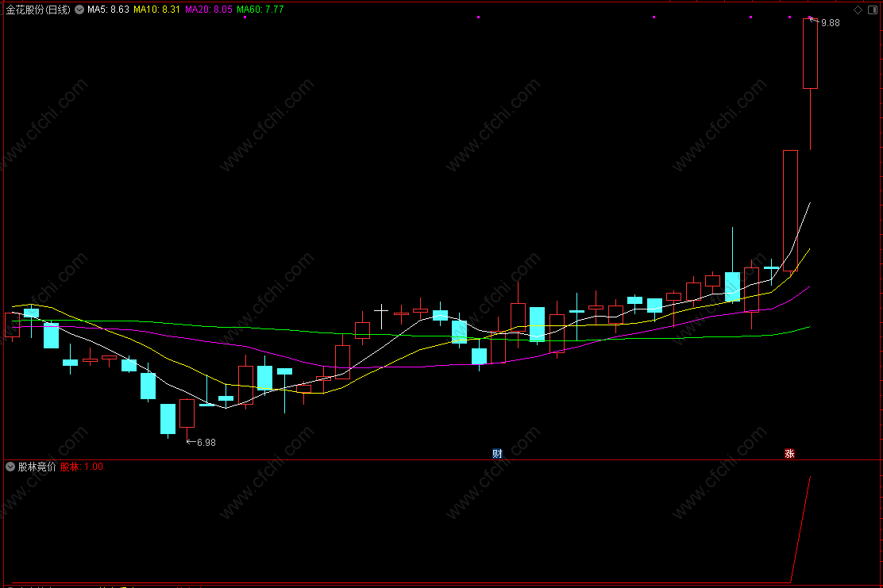Toggle the side panel icon at top-right
Image resolution: width=883 pixels, height=588 pixels.
pos(873,10)
